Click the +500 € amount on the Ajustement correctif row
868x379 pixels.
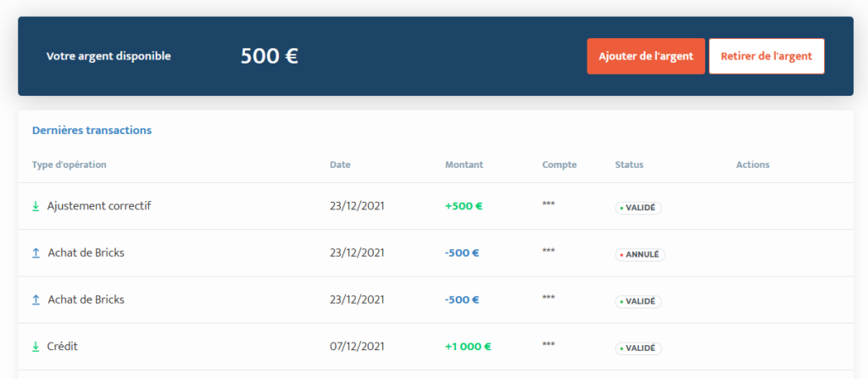[x=464, y=206]
